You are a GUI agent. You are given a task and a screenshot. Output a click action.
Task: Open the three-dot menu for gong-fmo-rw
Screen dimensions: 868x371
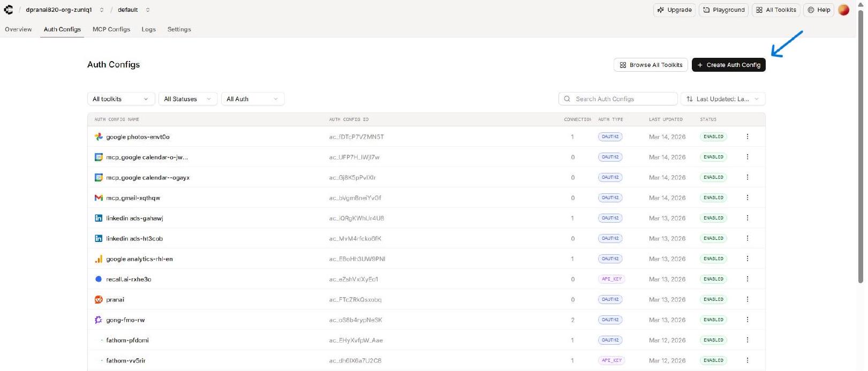coord(748,320)
